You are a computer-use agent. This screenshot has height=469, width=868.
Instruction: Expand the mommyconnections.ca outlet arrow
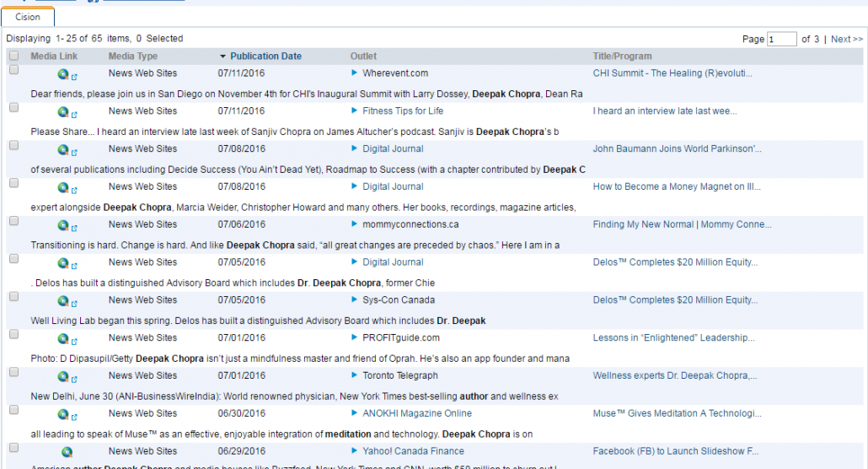pyautogui.click(x=354, y=224)
